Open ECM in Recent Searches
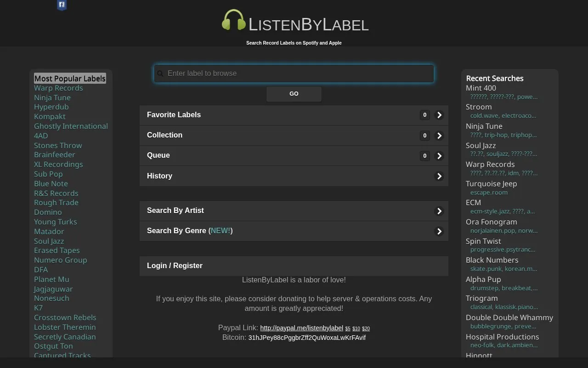 (x=473, y=202)
